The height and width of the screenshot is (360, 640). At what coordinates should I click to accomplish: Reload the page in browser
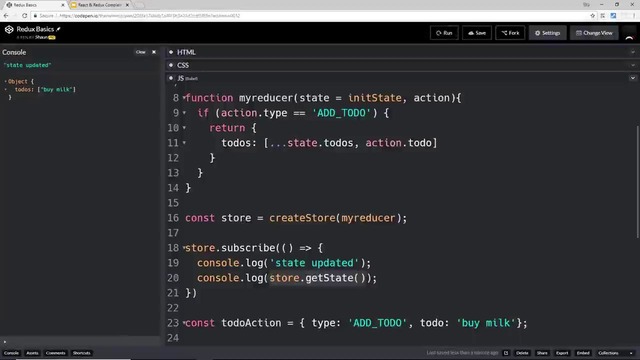tap(24, 16)
